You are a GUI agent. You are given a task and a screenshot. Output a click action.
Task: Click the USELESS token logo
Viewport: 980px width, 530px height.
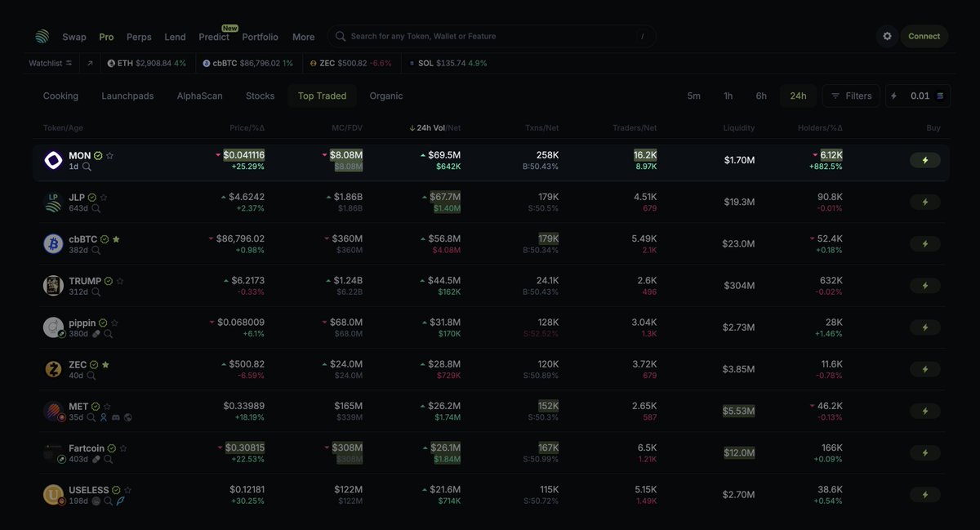(x=53, y=495)
